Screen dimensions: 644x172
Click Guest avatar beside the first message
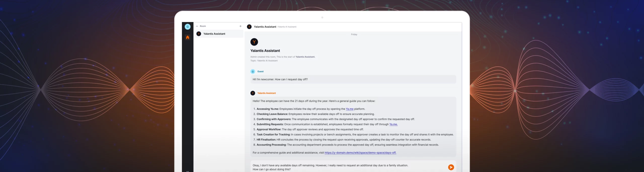click(x=253, y=71)
